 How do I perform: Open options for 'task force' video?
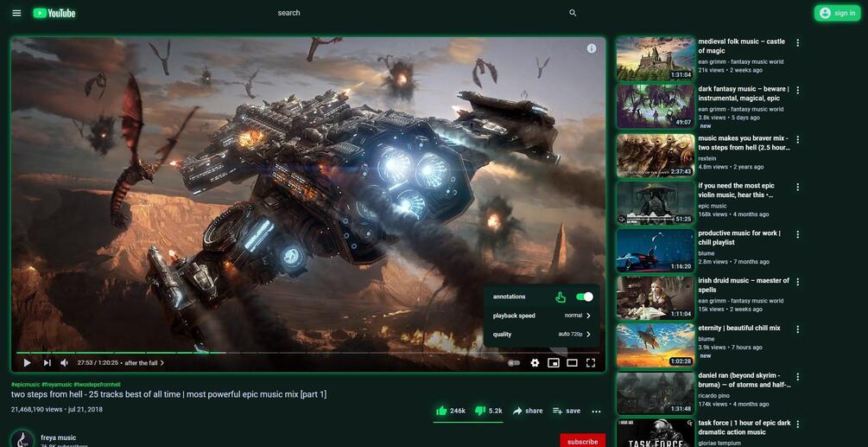tap(798, 425)
